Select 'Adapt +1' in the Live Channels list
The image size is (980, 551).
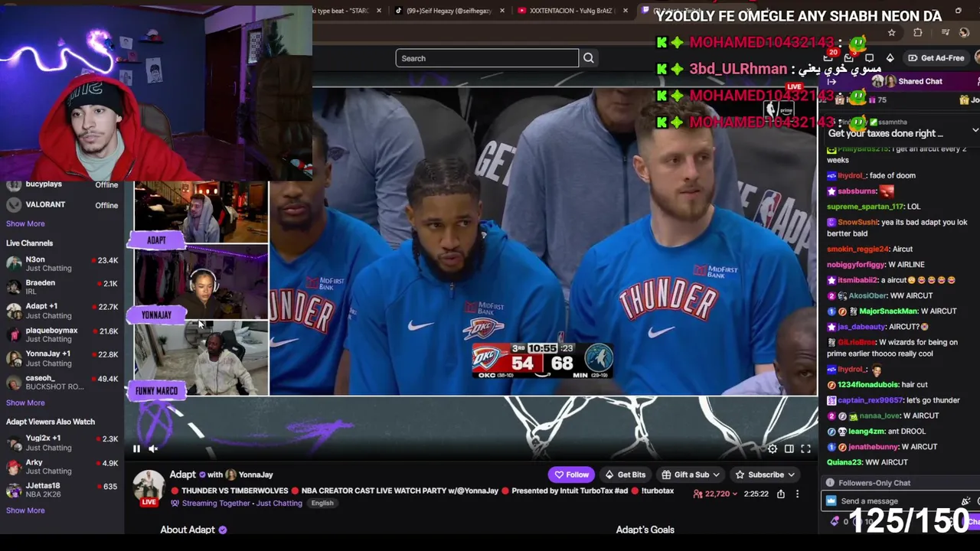tap(62, 311)
